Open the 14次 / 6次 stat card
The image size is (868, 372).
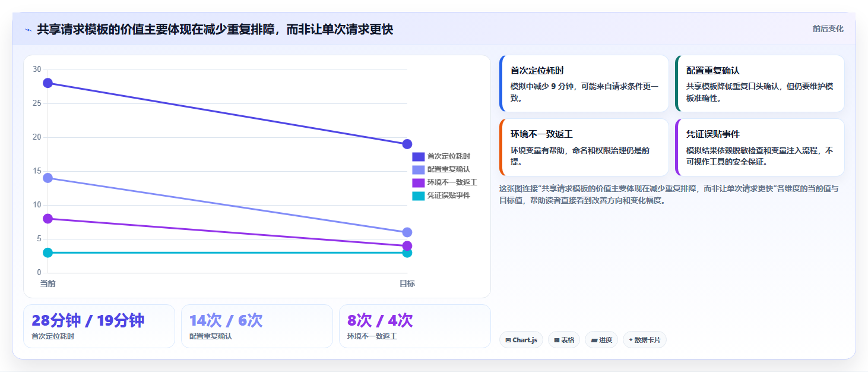[x=257, y=326]
